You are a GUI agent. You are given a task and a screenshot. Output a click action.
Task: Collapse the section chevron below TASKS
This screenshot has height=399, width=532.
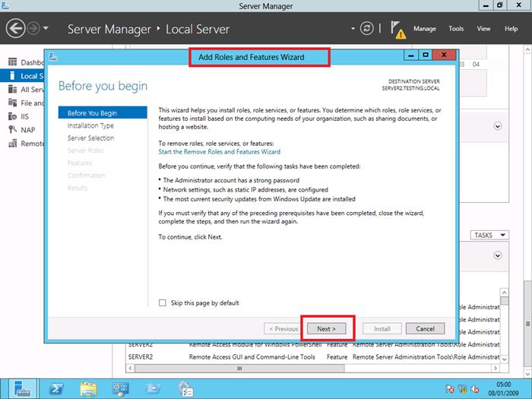(x=497, y=255)
